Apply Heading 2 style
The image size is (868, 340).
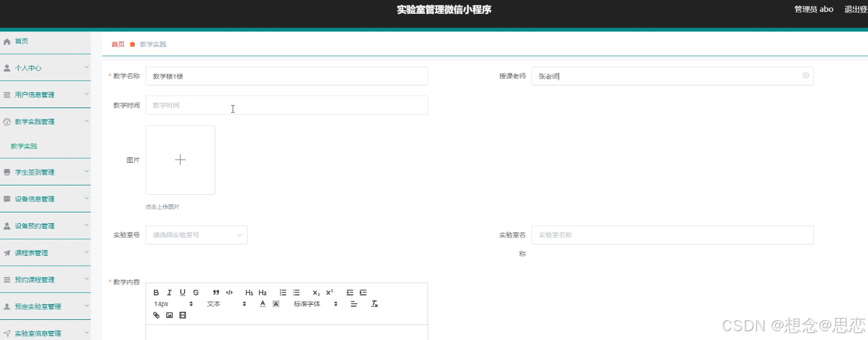coord(263,292)
